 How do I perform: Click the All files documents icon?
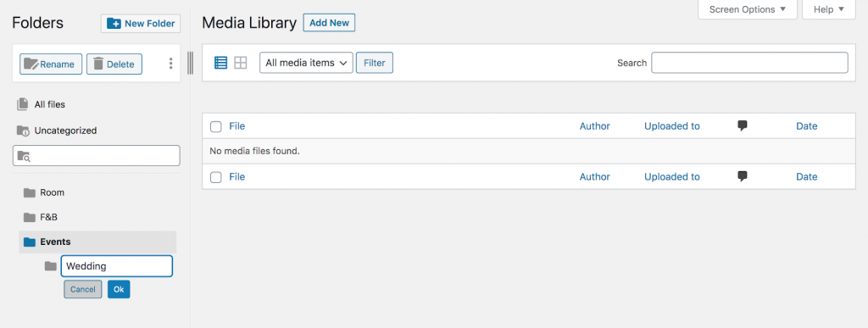tap(22, 104)
